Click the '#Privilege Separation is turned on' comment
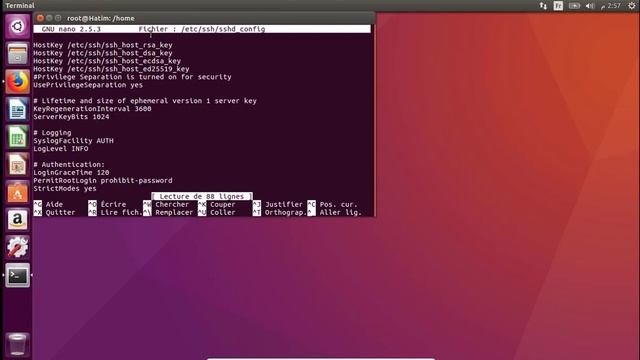The width and height of the screenshot is (640, 360). tap(132, 77)
